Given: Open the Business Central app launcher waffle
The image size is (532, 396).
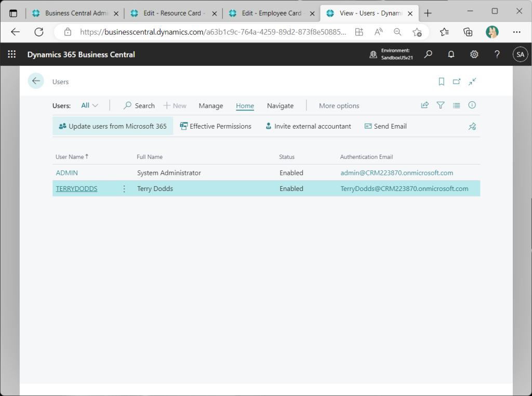Looking at the screenshot, I should coord(12,54).
